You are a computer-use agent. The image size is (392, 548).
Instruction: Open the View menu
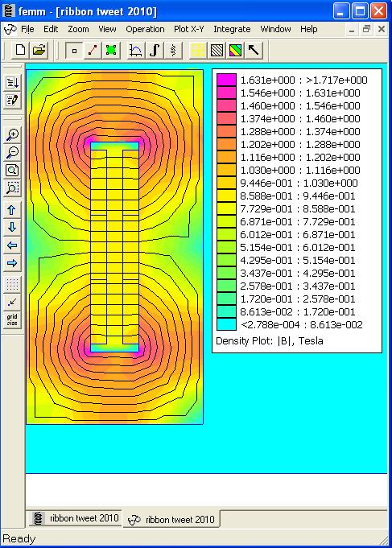pyautogui.click(x=107, y=29)
